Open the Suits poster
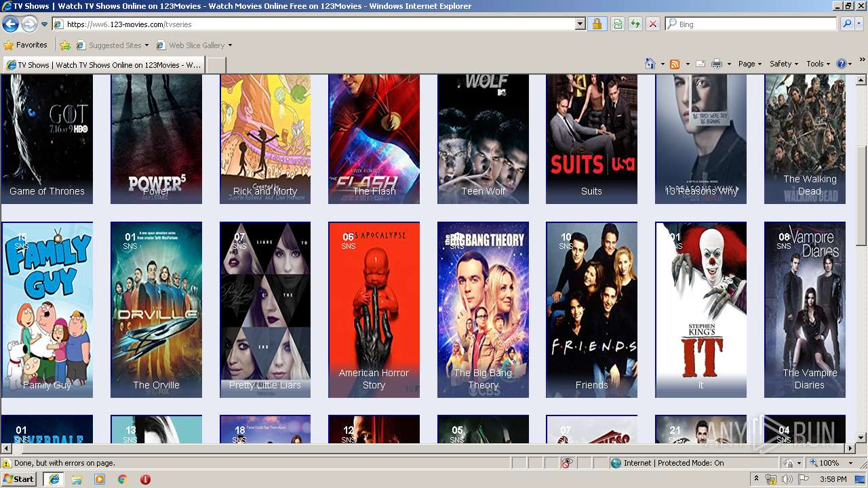Screen dimensions: 868x488 point(591,139)
